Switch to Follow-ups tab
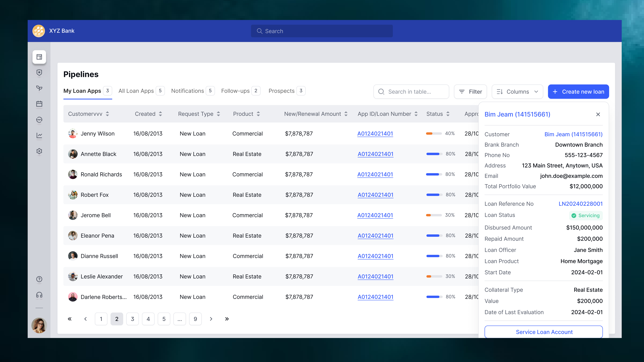 pyautogui.click(x=241, y=91)
